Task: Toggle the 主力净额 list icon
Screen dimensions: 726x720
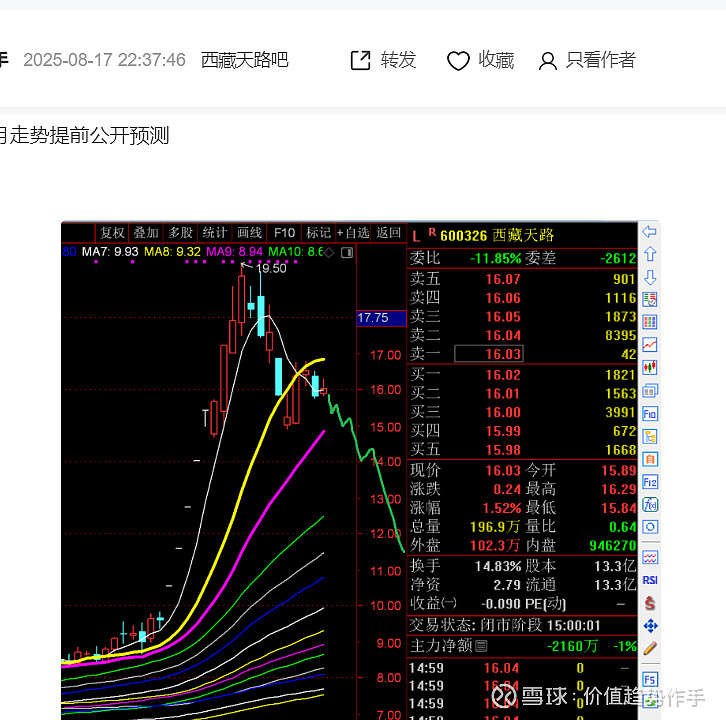Action: pyautogui.click(x=481, y=646)
